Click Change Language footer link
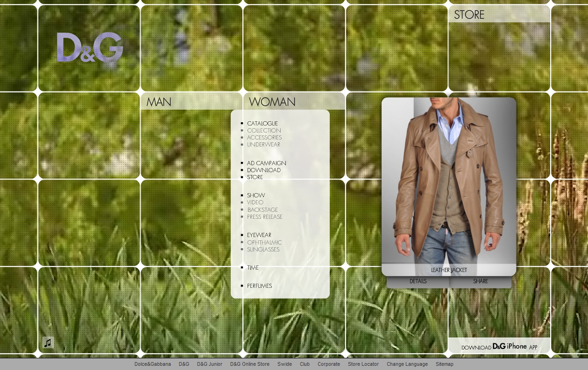Image resolution: width=588 pixels, height=370 pixels. 407,364
